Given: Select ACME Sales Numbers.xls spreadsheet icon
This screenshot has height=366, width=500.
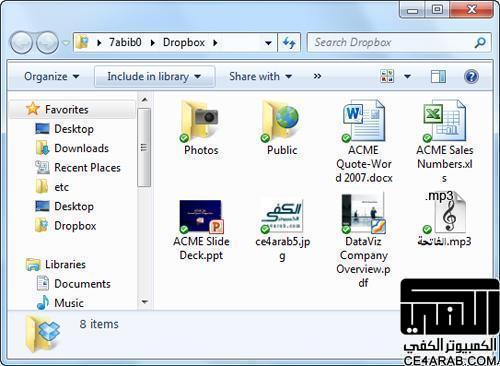Looking at the screenshot, I should 444,121.
